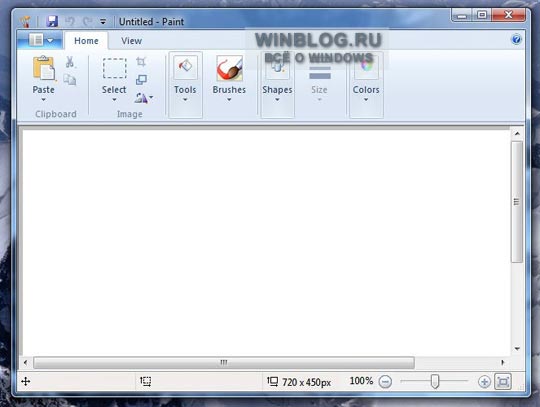Click the zoom out minus button

pyautogui.click(x=385, y=382)
